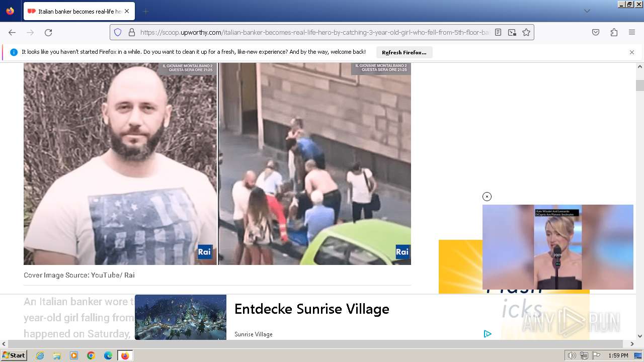Close the Italian banker tab
Screen dimensions: 644x362
tap(126, 11)
